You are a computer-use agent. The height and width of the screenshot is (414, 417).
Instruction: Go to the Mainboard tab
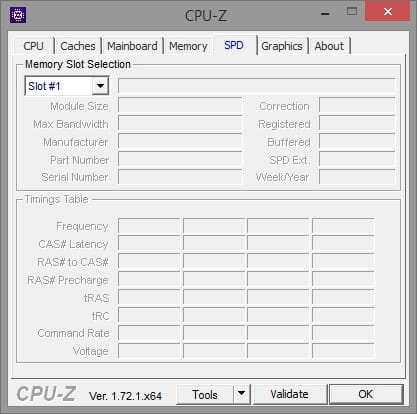pyautogui.click(x=132, y=46)
